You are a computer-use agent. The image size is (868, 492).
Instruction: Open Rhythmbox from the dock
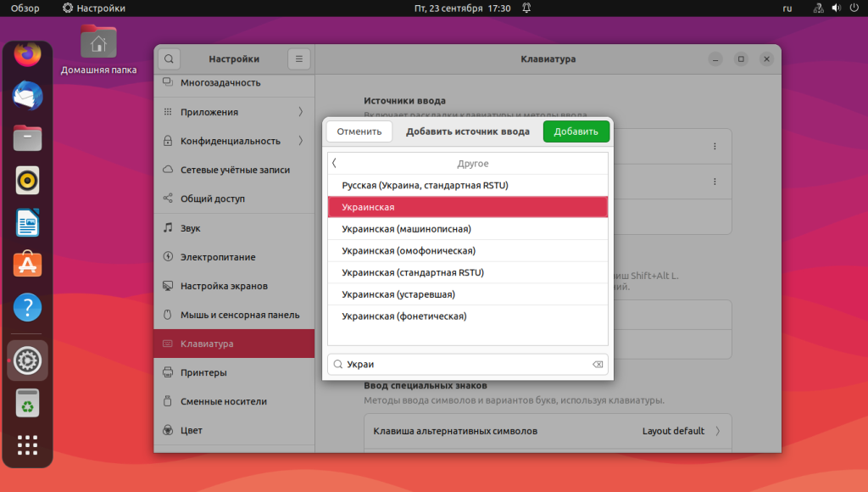27,180
